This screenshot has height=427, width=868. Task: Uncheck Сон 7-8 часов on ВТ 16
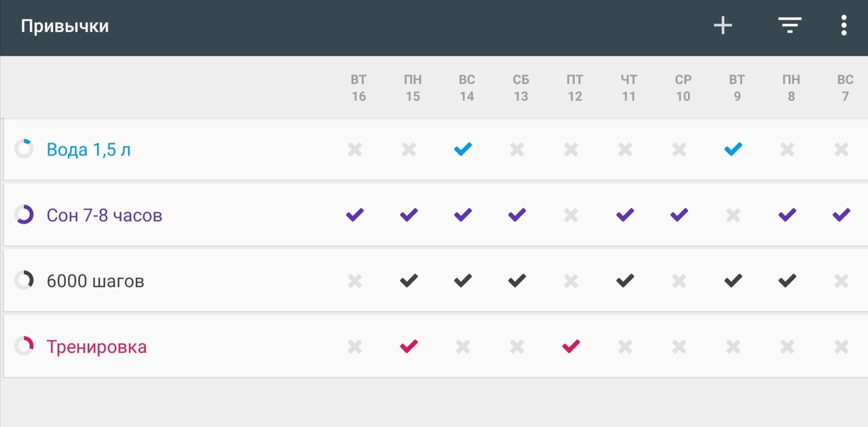(354, 215)
